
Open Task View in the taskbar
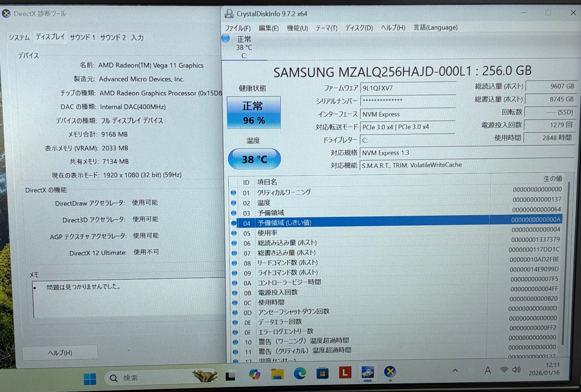(x=231, y=376)
